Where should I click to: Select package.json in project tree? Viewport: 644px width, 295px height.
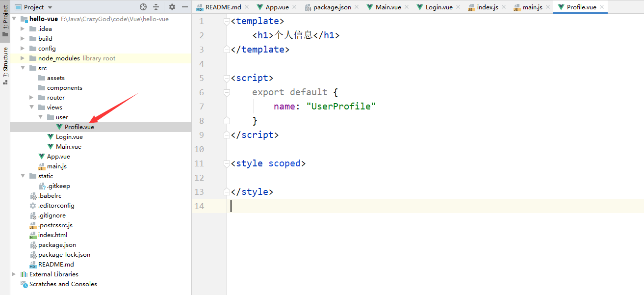(x=57, y=245)
